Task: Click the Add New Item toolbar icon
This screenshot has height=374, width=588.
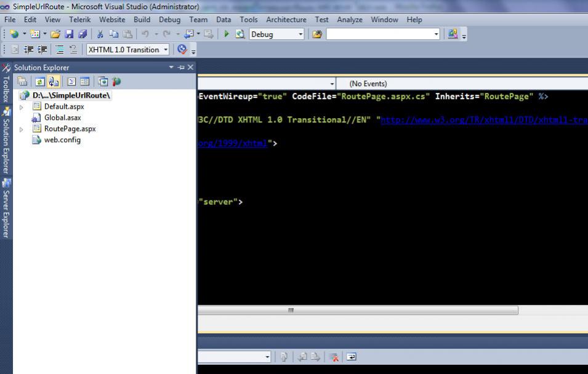Action: 35,34
